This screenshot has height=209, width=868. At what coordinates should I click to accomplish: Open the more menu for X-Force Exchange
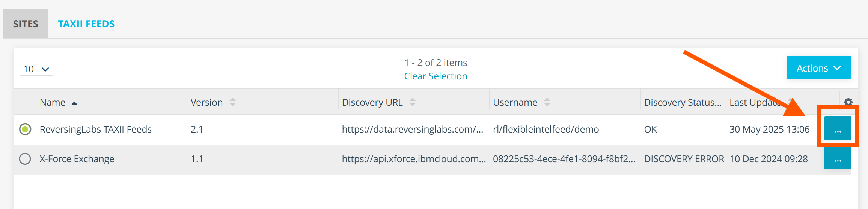point(838,158)
